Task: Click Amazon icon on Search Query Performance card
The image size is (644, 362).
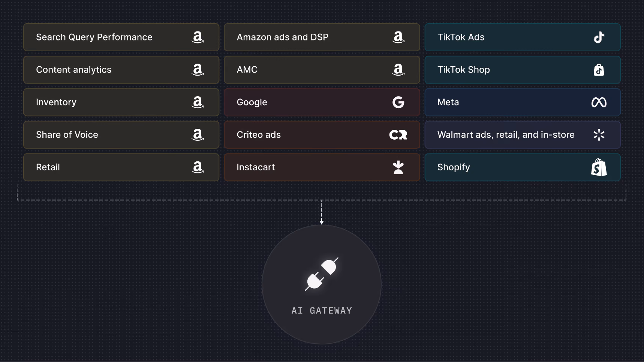Action: (198, 37)
